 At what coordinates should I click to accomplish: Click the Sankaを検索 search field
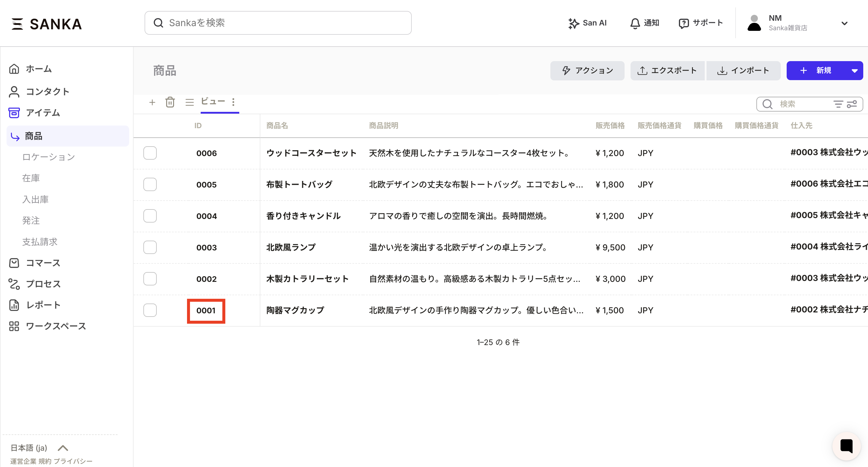278,23
